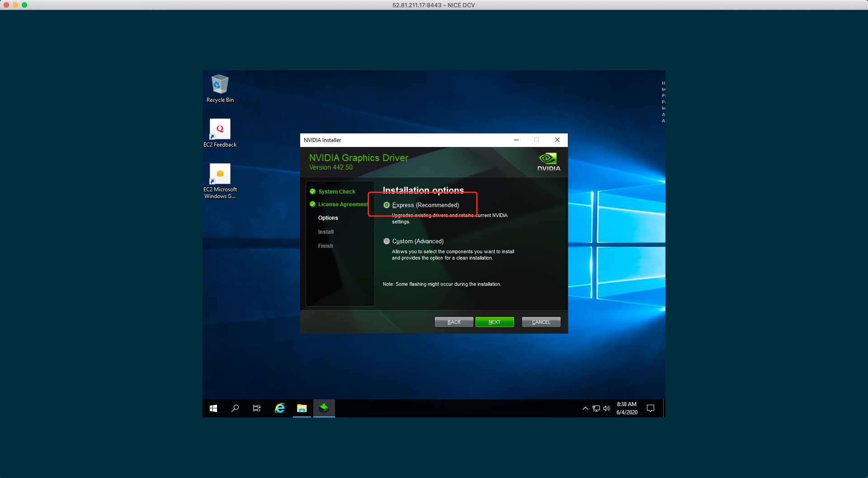The image size is (868, 478).
Task: Click the taskbar search magnifier
Action: coord(235,408)
